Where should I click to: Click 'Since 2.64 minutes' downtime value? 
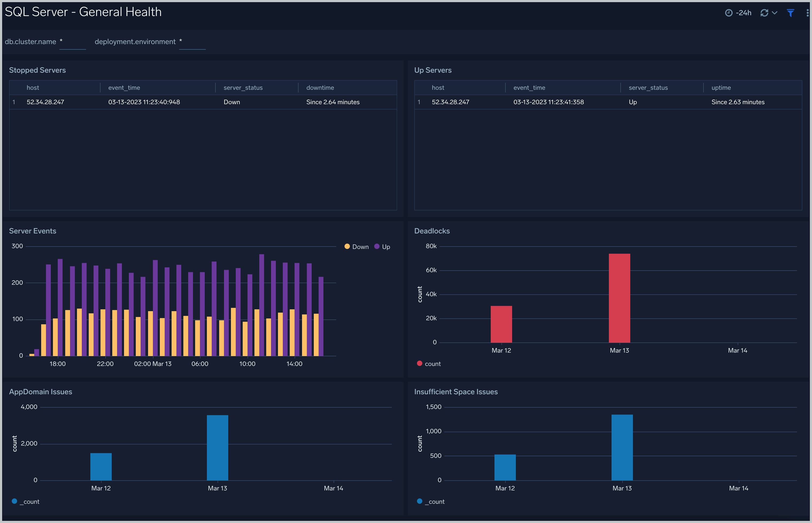(x=332, y=102)
